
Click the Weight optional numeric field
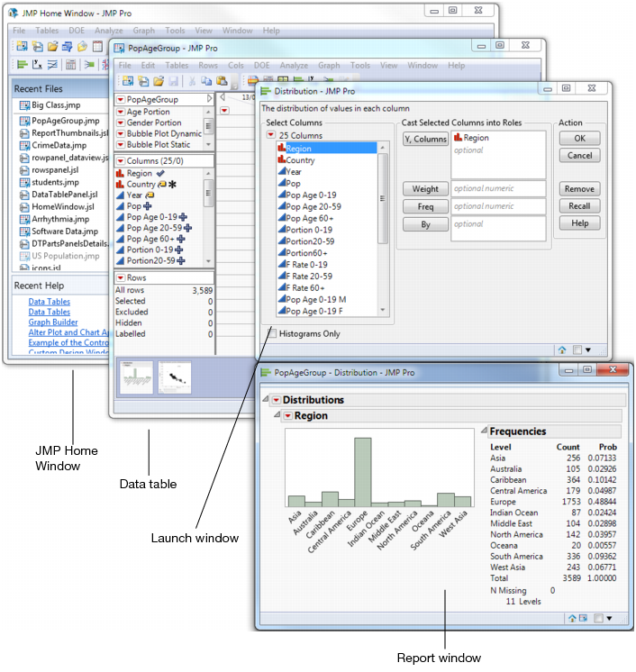coord(500,189)
